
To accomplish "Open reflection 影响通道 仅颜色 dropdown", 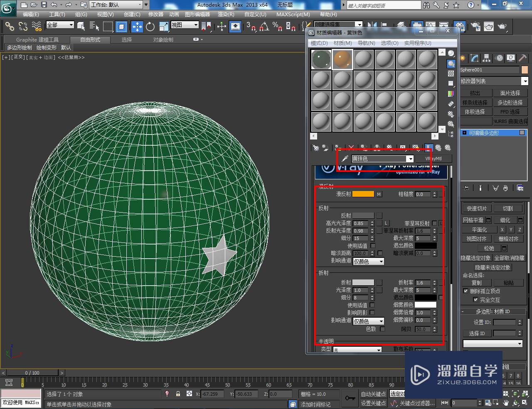I will point(368,262).
